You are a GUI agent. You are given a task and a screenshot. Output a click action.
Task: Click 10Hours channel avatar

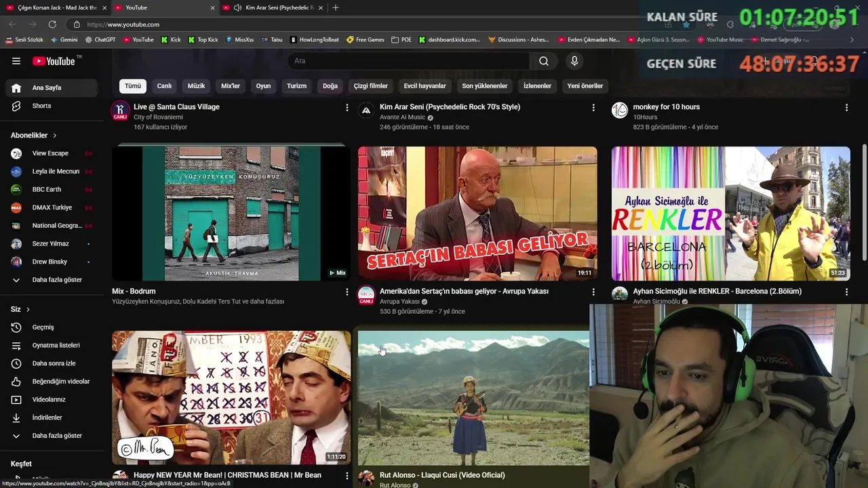click(x=620, y=110)
